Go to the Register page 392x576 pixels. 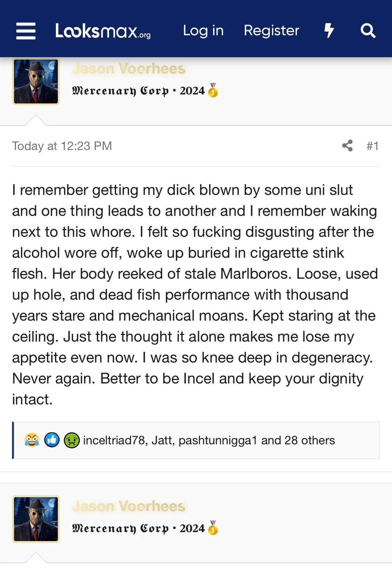tap(271, 31)
